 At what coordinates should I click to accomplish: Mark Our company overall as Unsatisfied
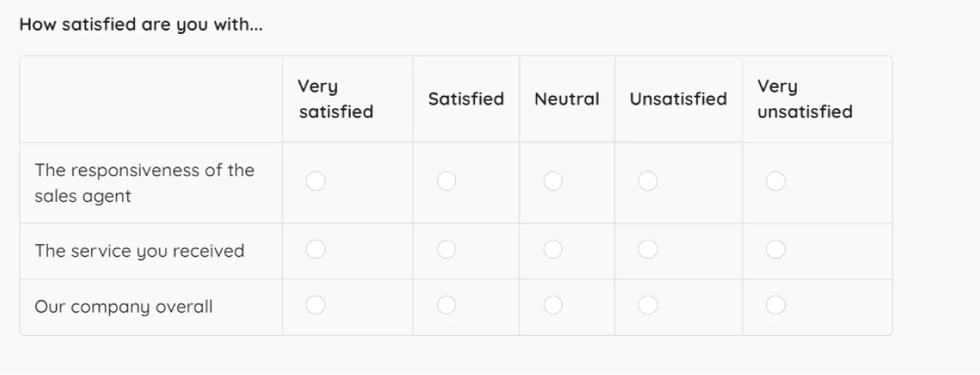point(648,305)
